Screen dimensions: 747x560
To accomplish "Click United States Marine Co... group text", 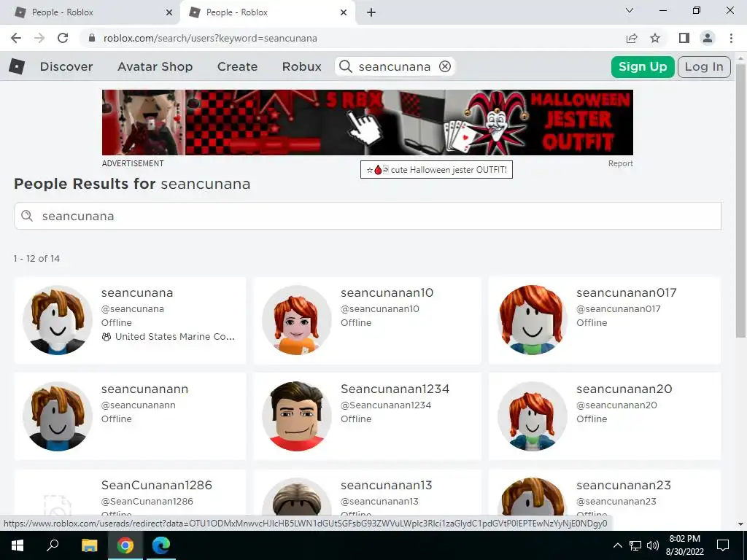I will pos(175,337).
